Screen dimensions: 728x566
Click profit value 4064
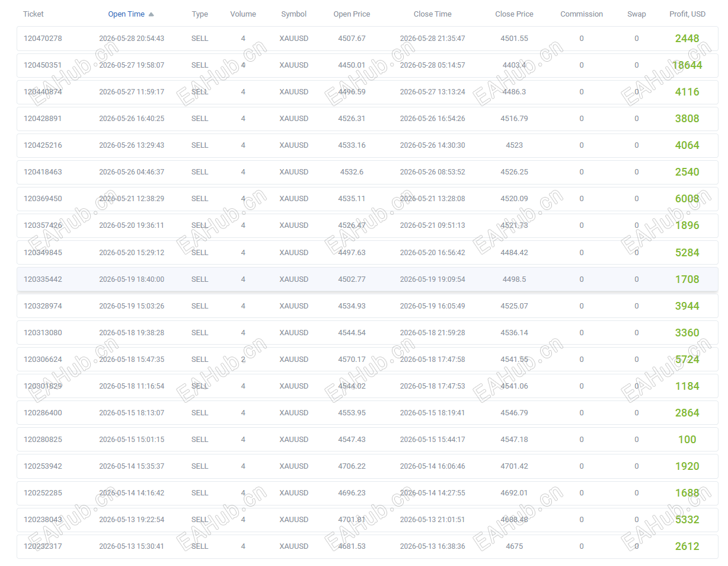coord(687,145)
